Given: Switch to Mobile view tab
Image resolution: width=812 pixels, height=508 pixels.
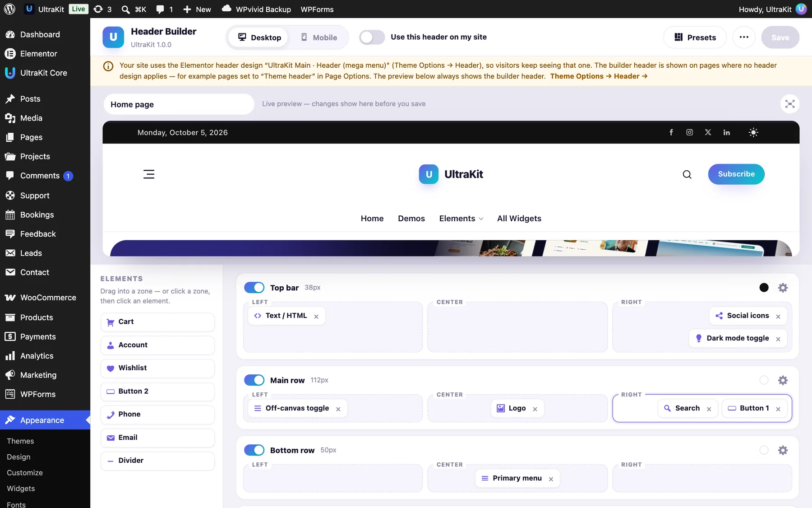Looking at the screenshot, I should 319,37.
